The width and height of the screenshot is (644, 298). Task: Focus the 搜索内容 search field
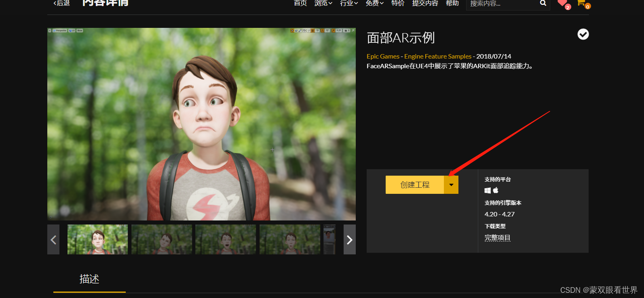(x=502, y=4)
